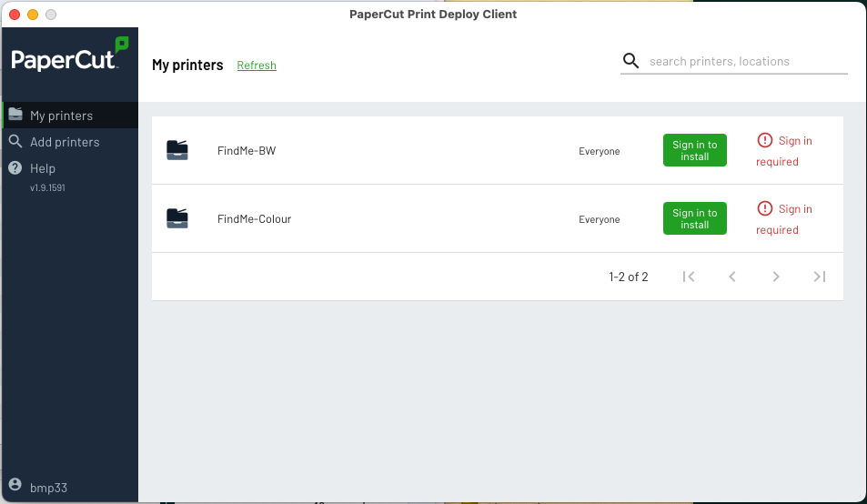The image size is (867, 504).
Task: Focus the search printers, locations field
Action: tap(734, 61)
